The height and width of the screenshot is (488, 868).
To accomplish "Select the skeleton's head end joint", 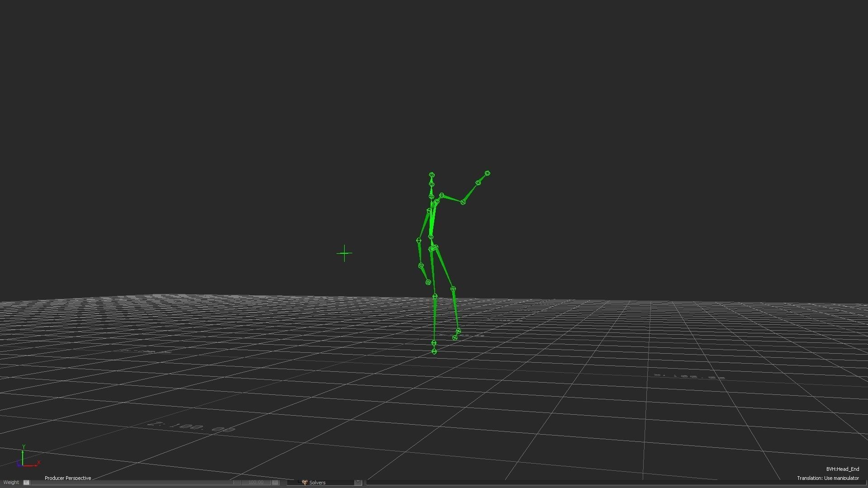I will 432,175.
